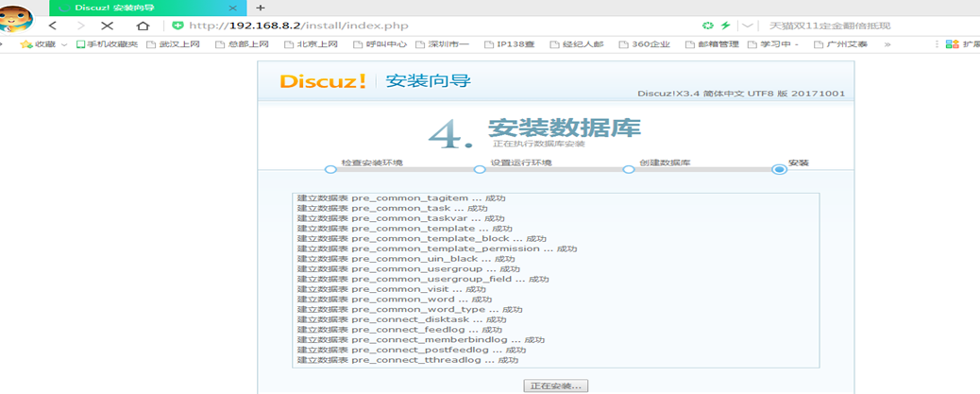Screen dimensions: 980x394
Task: Click the address bar URL field
Action: point(431,26)
